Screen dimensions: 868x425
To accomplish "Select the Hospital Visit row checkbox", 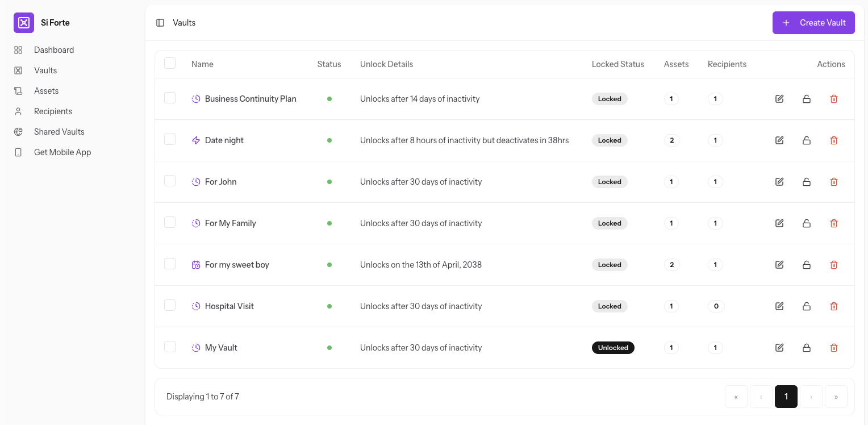I will click(170, 305).
